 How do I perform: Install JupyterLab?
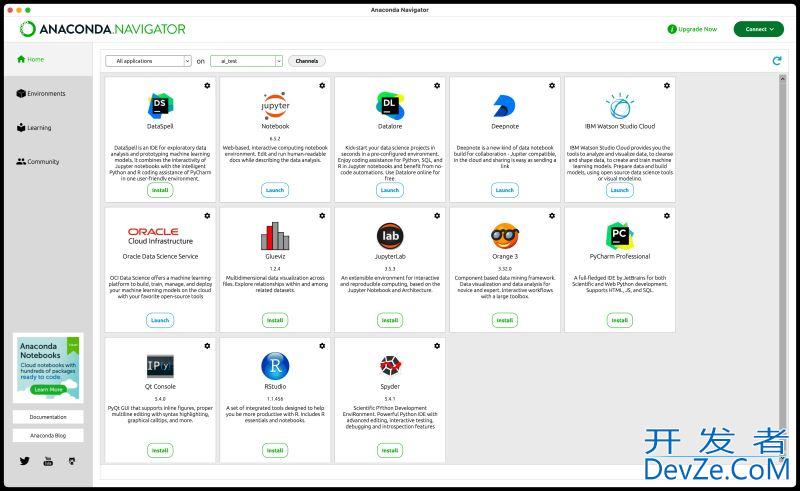coord(390,320)
